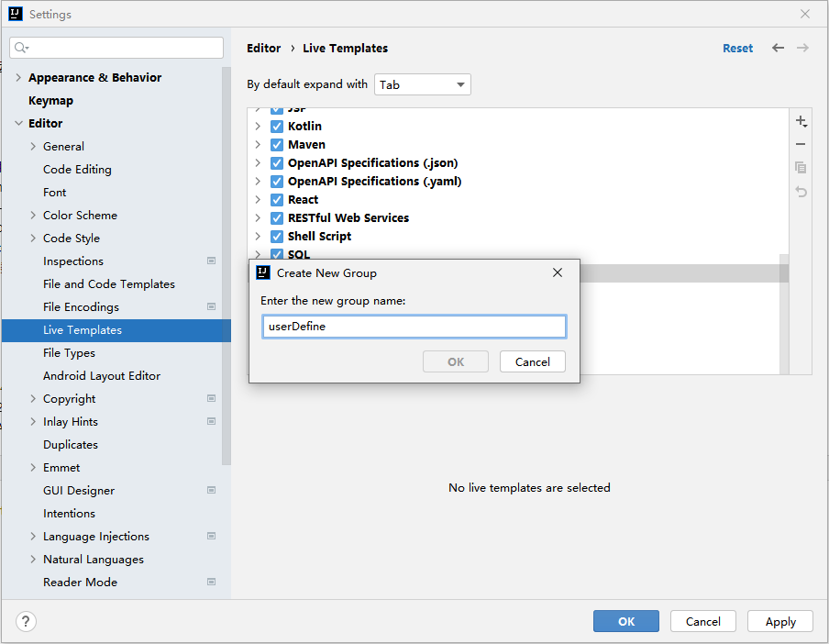Close the Settings window

(804, 14)
